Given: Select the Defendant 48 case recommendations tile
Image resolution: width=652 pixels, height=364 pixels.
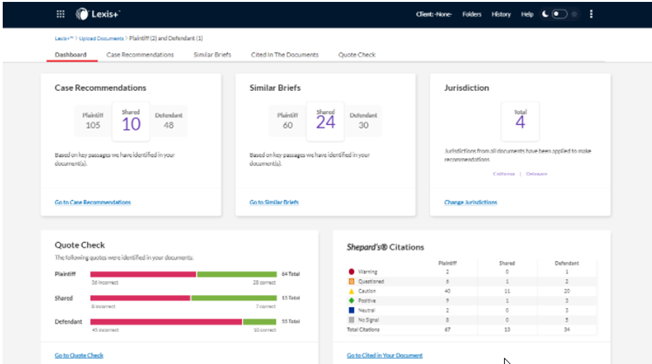Looking at the screenshot, I should click(168, 121).
